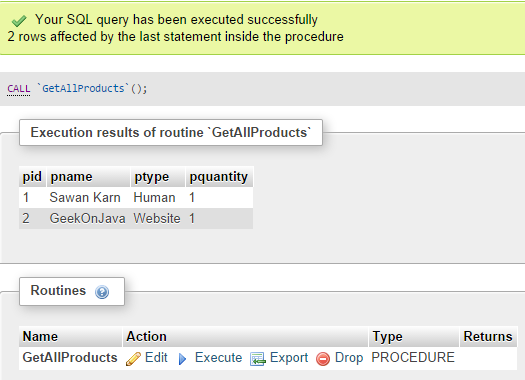
Task: Select the pquantity column header
Action: 219,176
